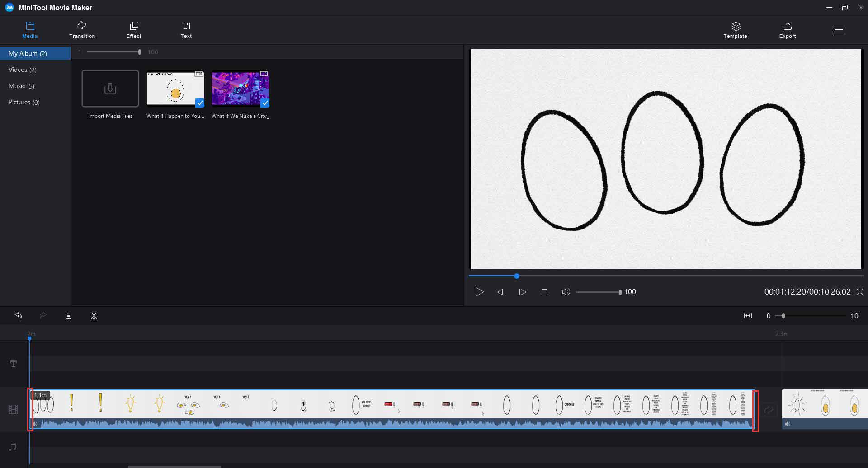This screenshot has height=468, width=868.
Task: Adjust the preview volume slider
Action: pos(598,292)
